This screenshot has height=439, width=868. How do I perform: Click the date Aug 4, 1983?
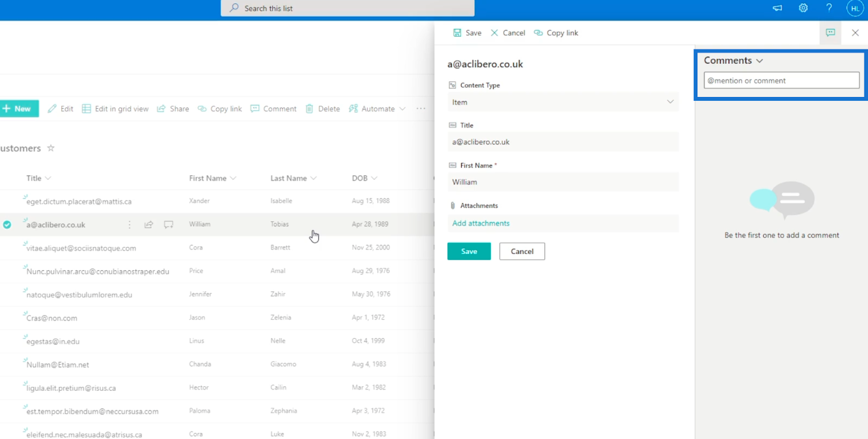tap(369, 364)
